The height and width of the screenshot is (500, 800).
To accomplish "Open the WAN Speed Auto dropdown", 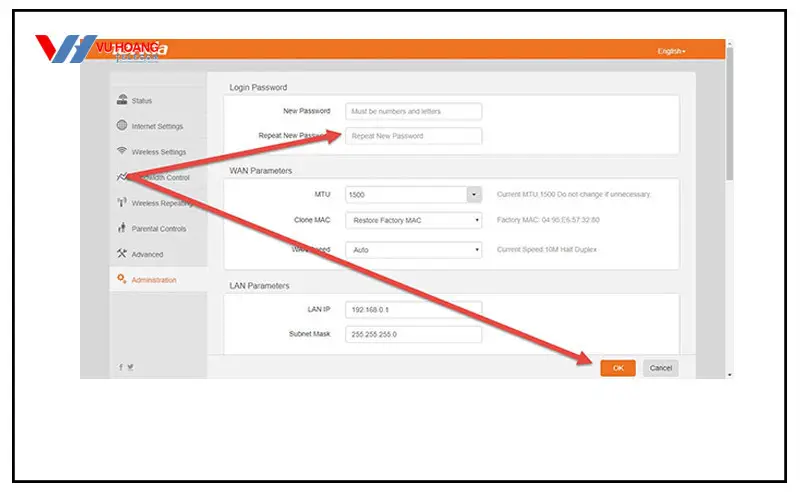I will click(413, 250).
